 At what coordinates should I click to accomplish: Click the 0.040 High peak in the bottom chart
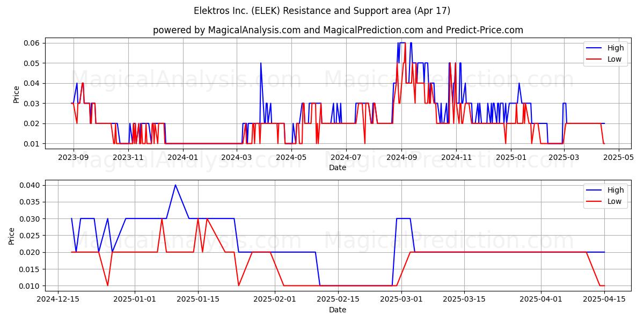point(175,185)
